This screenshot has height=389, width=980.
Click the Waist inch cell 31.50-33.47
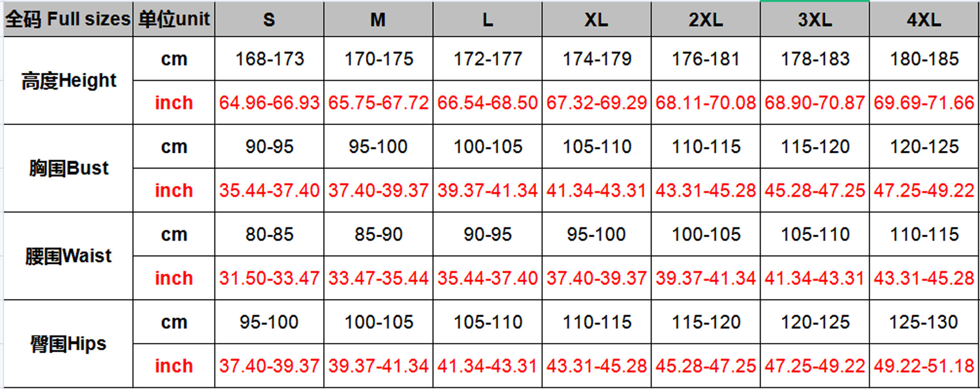click(x=269, y=278)
